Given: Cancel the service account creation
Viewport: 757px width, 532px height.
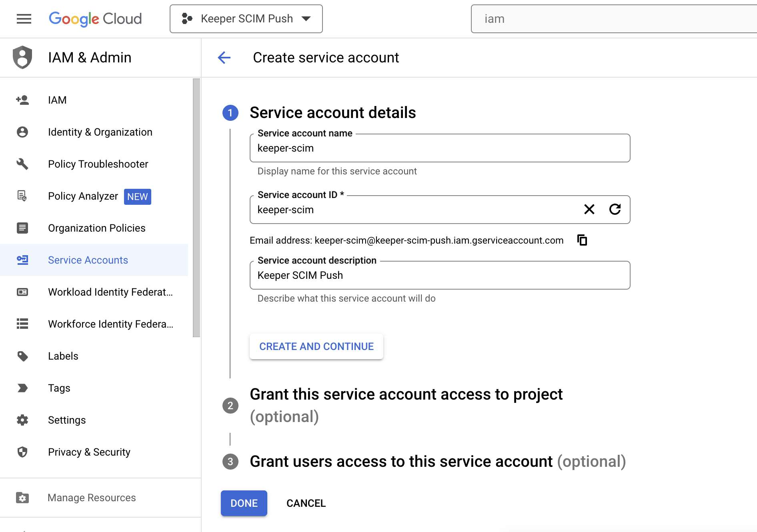Looking at the screenshot, I should 306,503.
